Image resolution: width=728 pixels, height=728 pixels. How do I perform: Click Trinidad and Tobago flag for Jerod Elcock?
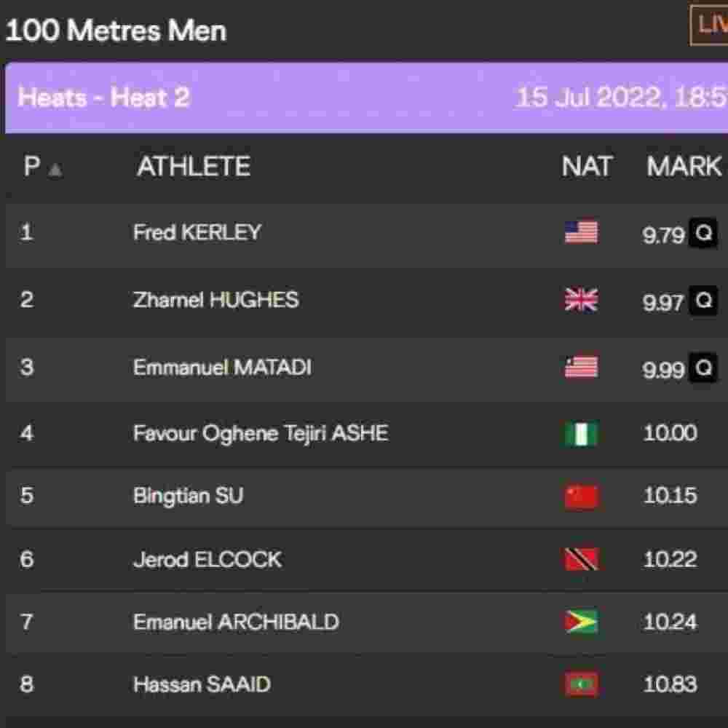coord(581,559)
